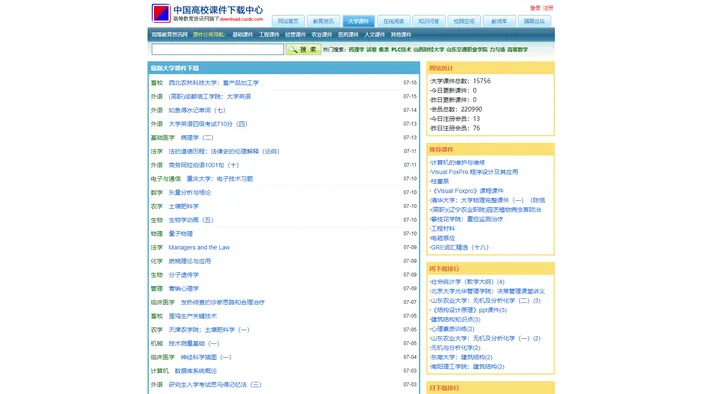Viewport: 720px width, 394px height.
Task: Click GRE词汇精选 (十八) recommended link
Action: 460,247
